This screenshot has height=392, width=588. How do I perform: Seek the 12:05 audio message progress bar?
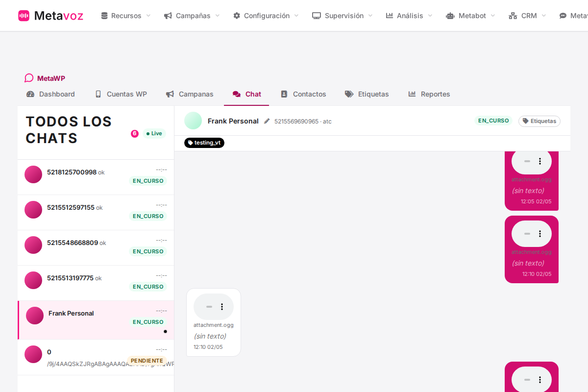(527, 161)
